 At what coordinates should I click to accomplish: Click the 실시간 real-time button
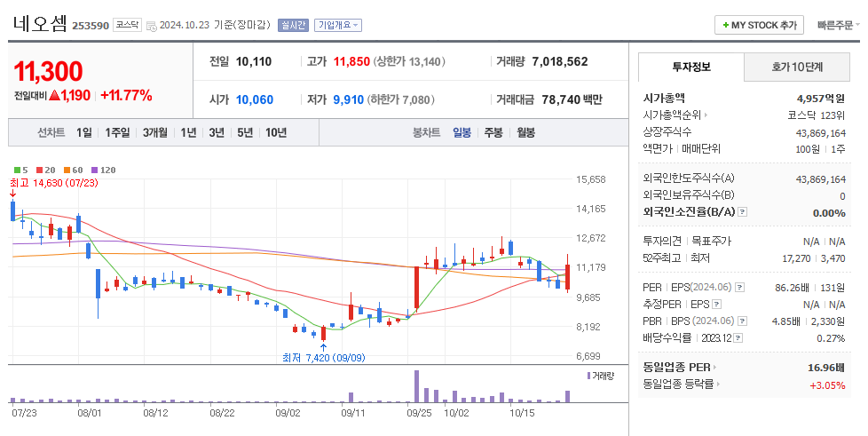(293, 25)
